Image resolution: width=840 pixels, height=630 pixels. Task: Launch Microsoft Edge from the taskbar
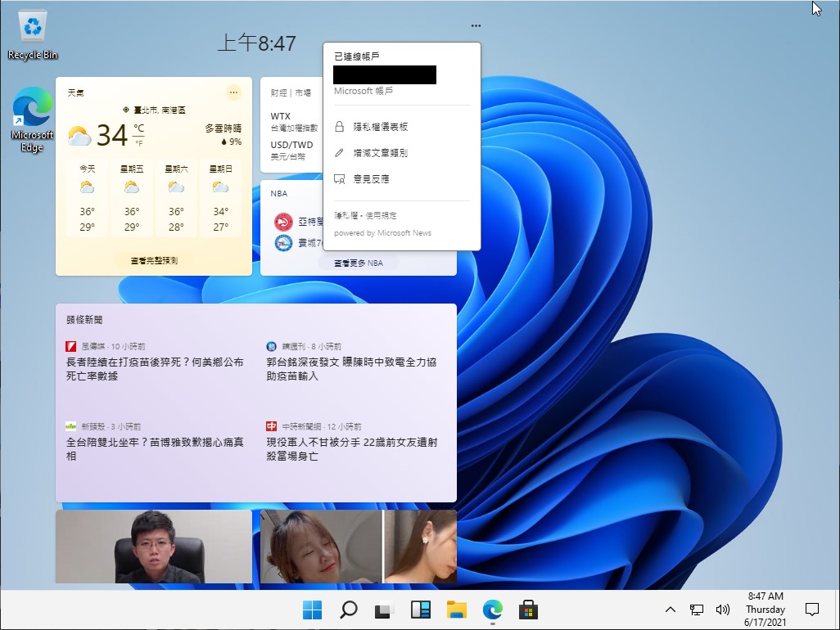point(492,609)
